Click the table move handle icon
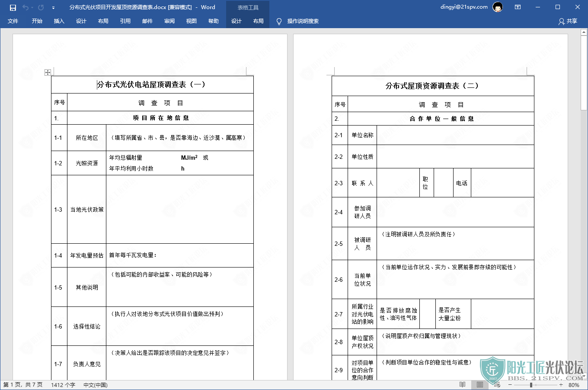Screen dimensions: 588x390 (48, 72)
